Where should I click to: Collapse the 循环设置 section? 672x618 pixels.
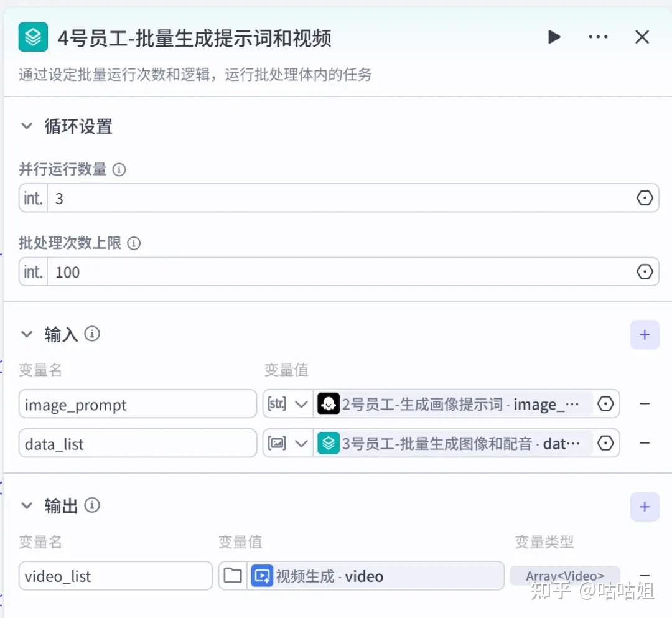click(27, 126)
